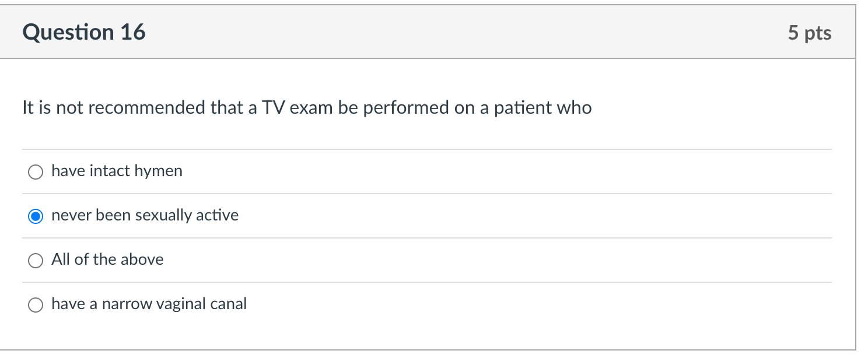Click the "Question 16" heading
This screenshot has height=354, width=868.
coord(84,32)
